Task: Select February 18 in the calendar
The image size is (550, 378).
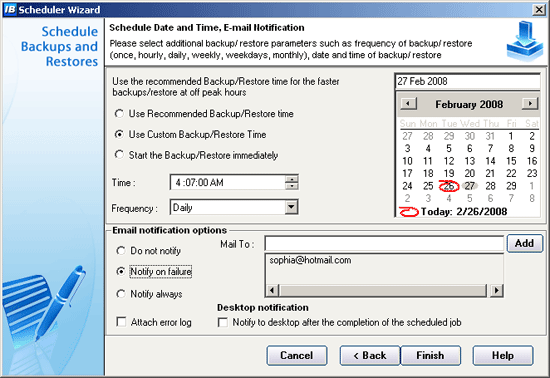Action: click(428, 173)
